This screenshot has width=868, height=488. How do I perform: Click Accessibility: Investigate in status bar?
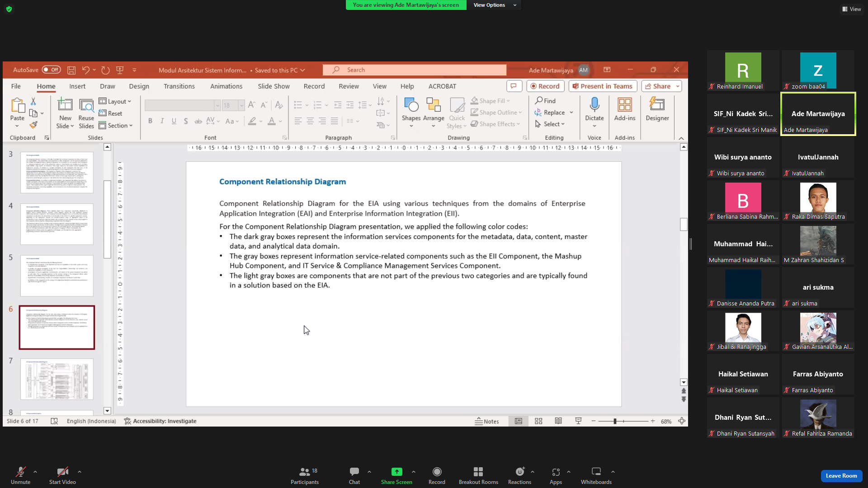[x=160, y=421]
